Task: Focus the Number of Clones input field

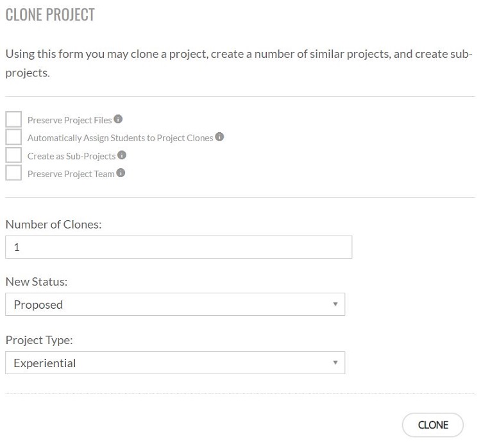Action: pos(178,247)
